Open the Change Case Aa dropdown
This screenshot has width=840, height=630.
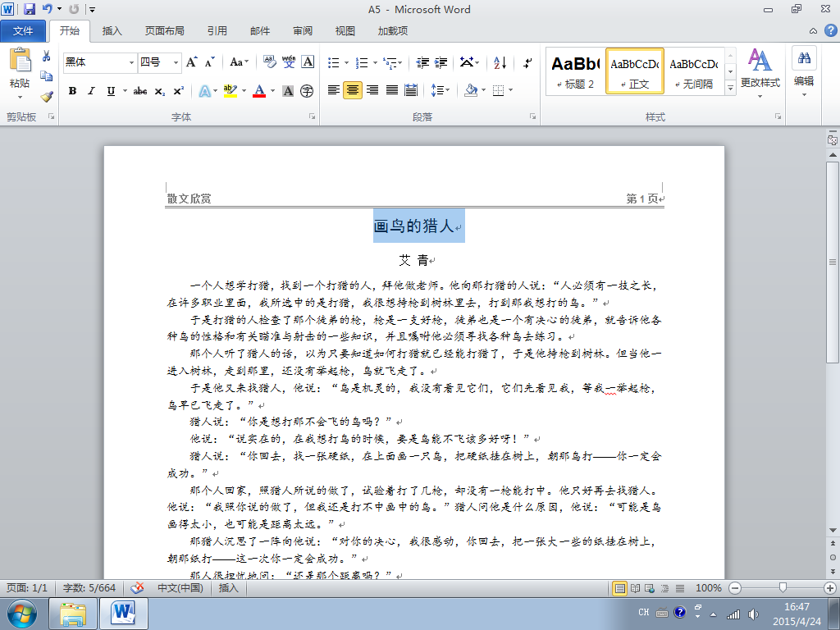[239, 62]
